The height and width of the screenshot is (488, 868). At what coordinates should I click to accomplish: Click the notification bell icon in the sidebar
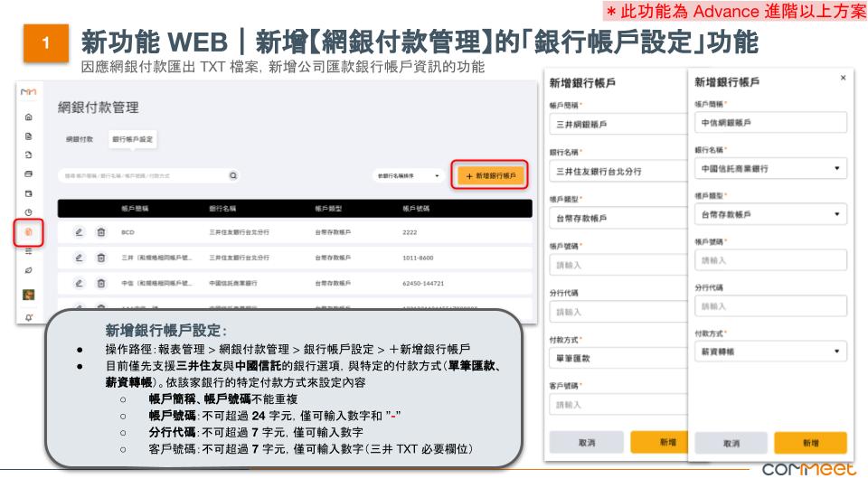click(29, 317)
